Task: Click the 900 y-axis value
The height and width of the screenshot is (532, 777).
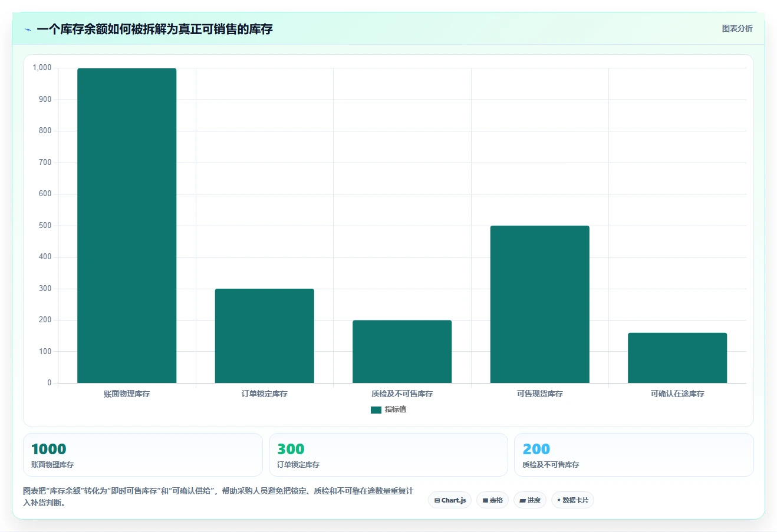Action: [x=45, y=100]
